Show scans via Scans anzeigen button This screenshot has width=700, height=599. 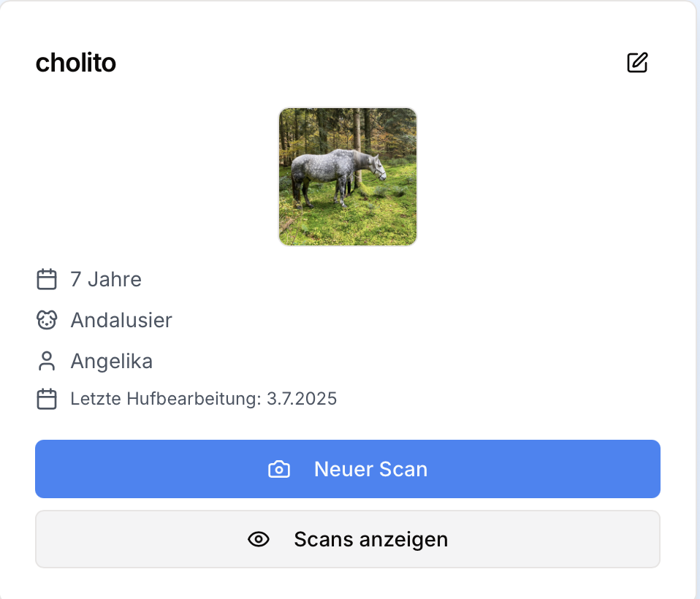click(x=348, y=539)
